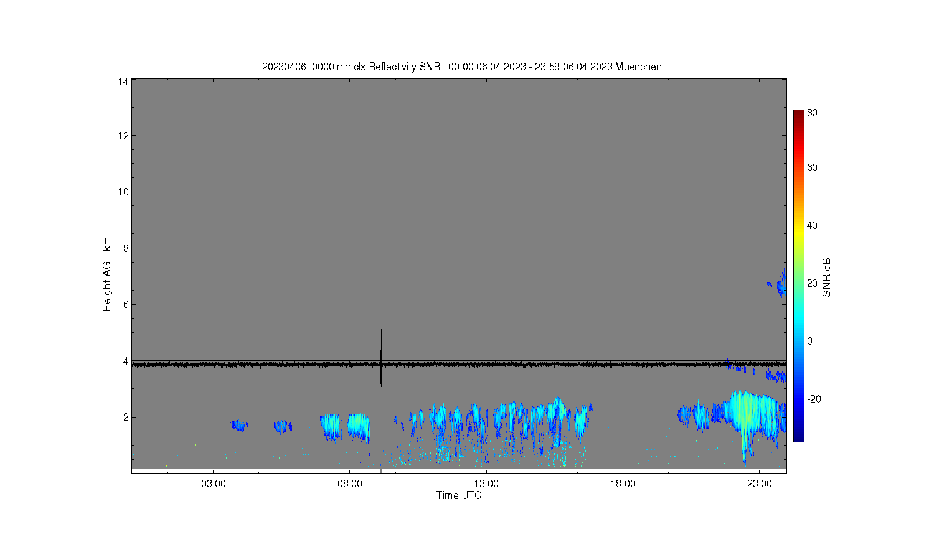
Task: Click the 13:00 time tick label
Action: (x=486, y=484)
